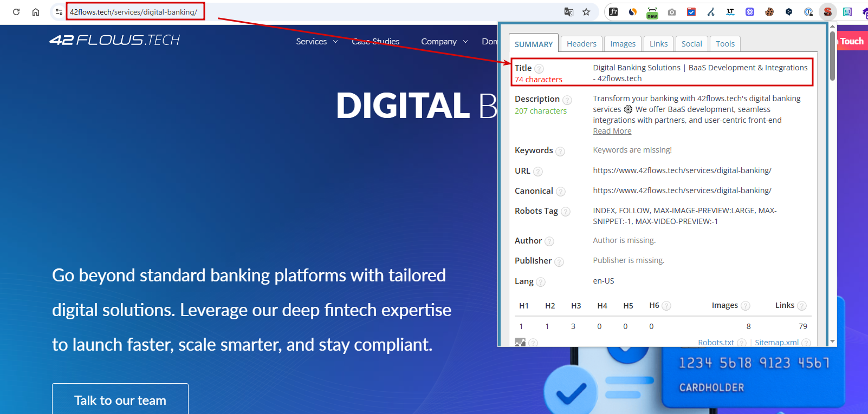The width and height of the screenshot is (868, 414).
Task: Open the green 'new' screenshot extension icon
Action: [652, 13]
